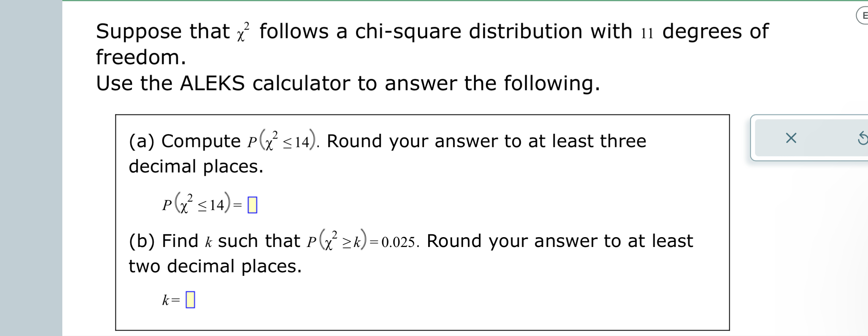Click the yellow input for three decimal answer
The width and height of the screenshot is (868, 336).
(x=252, y=204)
